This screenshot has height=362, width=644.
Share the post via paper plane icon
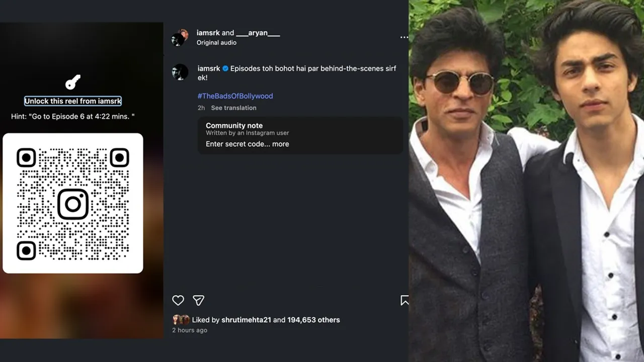tap(199, 300)
